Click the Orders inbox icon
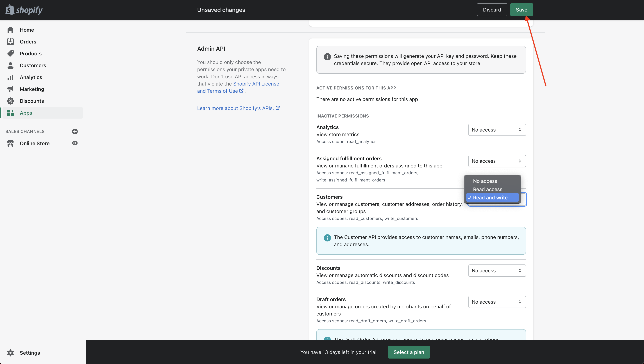 click(x=10, y=42)
